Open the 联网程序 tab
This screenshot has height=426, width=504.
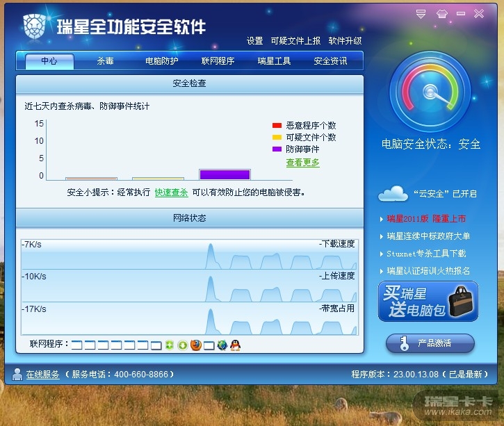218,61
